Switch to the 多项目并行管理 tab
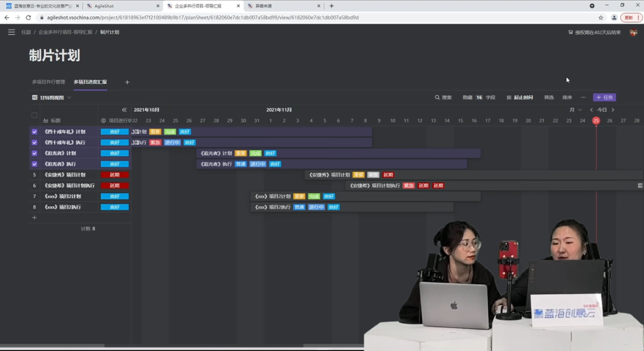Screen dimensions: 644x351 pos(48,82)
